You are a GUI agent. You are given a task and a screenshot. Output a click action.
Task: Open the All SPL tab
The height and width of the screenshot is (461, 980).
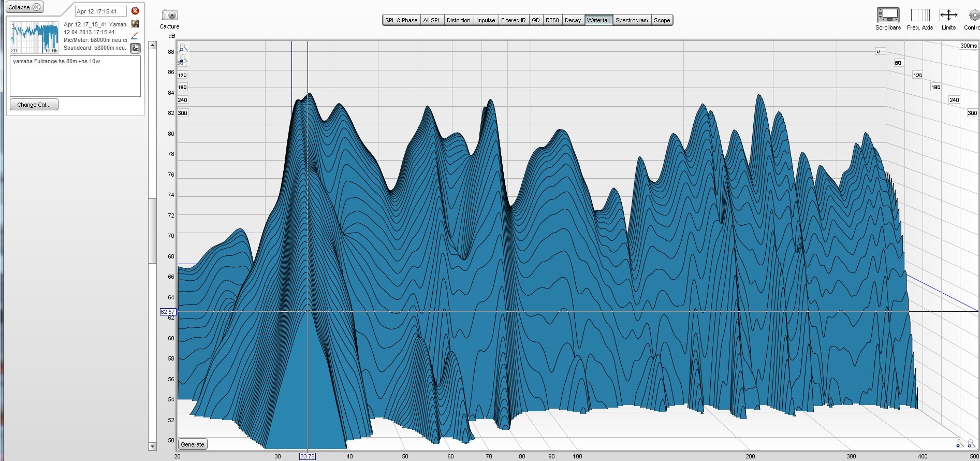click(432, 20)
